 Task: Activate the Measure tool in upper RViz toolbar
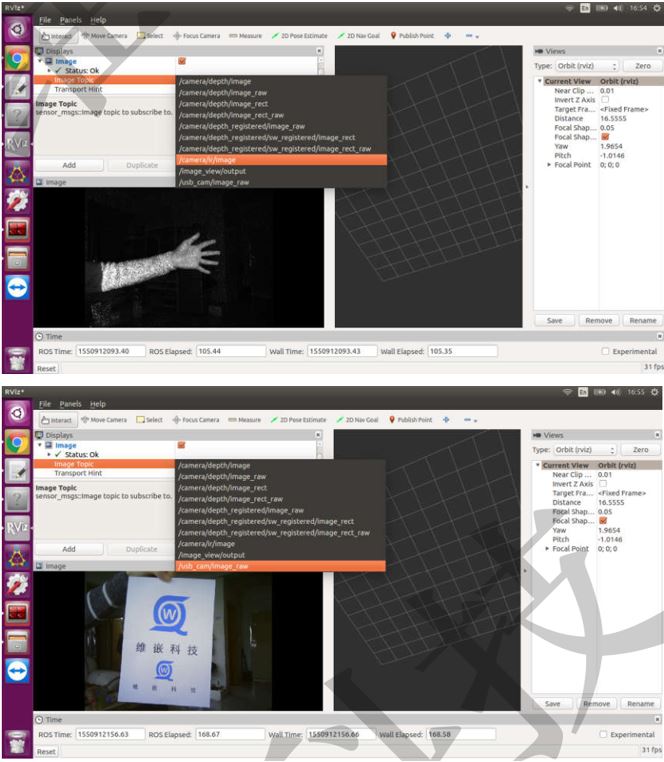pyautogui.click(x=247, y=36)
